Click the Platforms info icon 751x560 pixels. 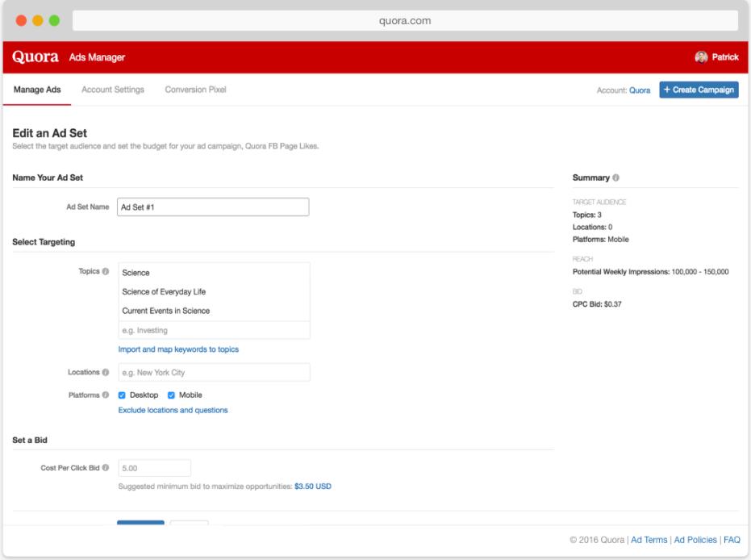(106, 395)
